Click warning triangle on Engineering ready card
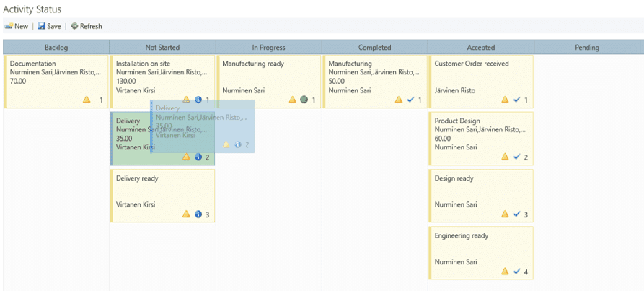This screenshot has height=291, width=644. coord(505,272)
